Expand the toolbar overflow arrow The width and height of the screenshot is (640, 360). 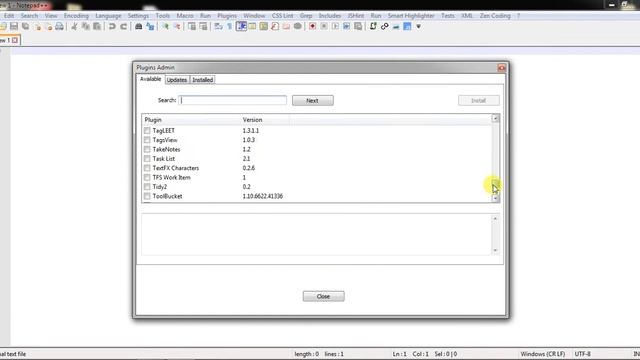pos(418,27)
